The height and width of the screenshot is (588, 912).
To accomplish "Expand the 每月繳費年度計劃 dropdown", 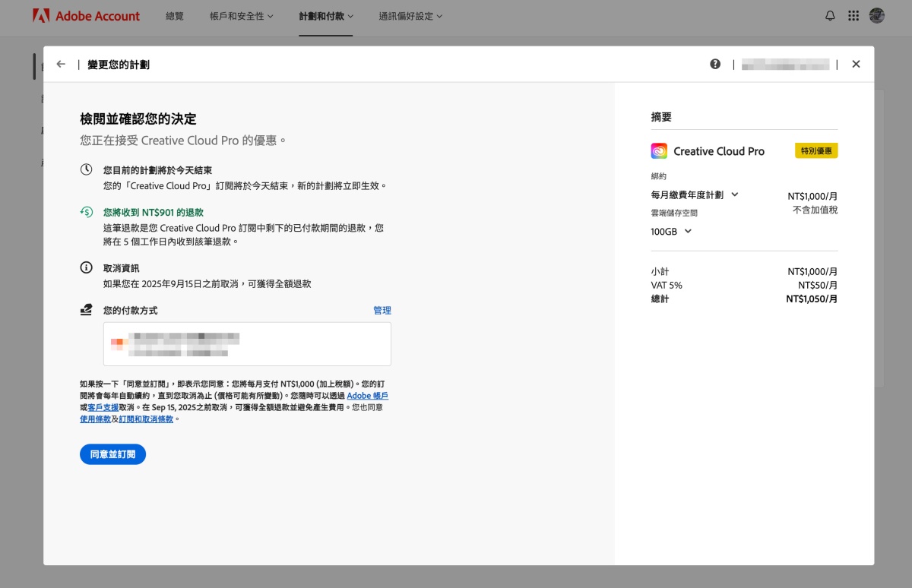I will click(x=695, y=194).
